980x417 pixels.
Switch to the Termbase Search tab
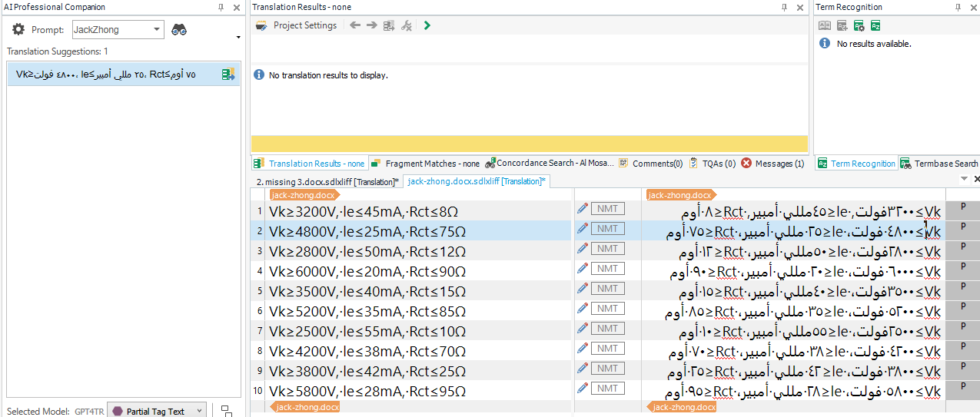(939, 164)
